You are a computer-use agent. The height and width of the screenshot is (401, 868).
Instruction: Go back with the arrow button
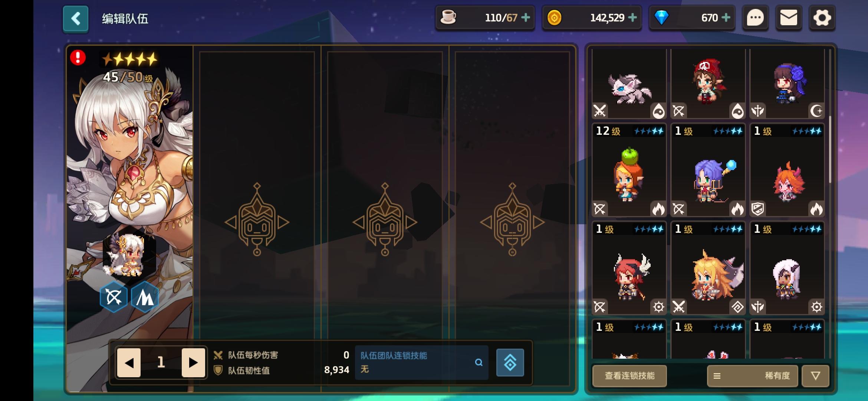[x=76, y=19]
